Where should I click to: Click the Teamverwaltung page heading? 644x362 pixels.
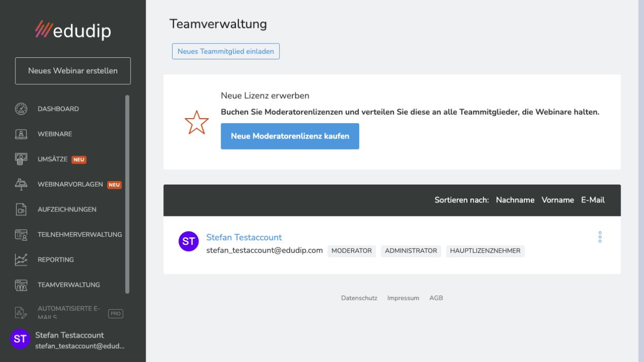[x=218, y=24]
